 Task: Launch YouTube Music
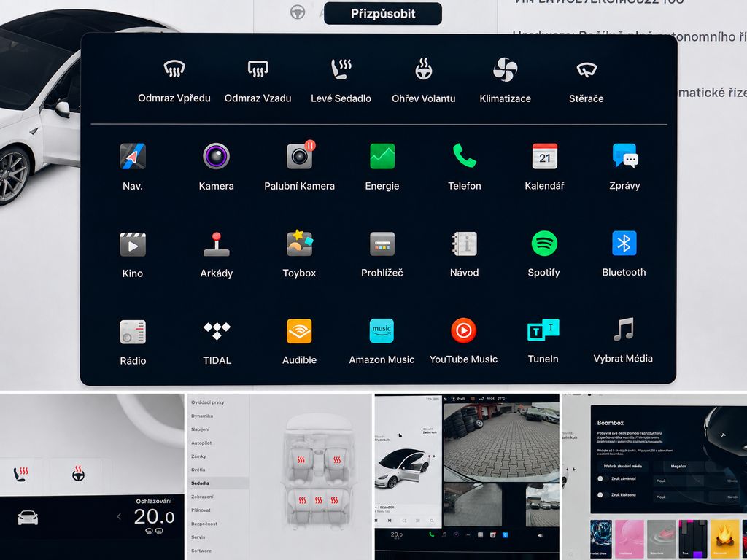(x=463, y=341)
